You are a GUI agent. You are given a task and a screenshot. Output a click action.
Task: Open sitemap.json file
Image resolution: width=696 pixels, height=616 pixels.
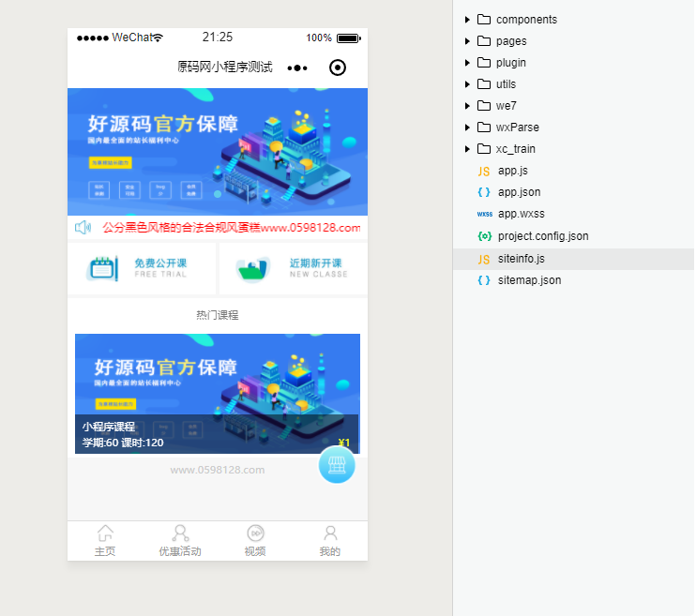point(529,280)
